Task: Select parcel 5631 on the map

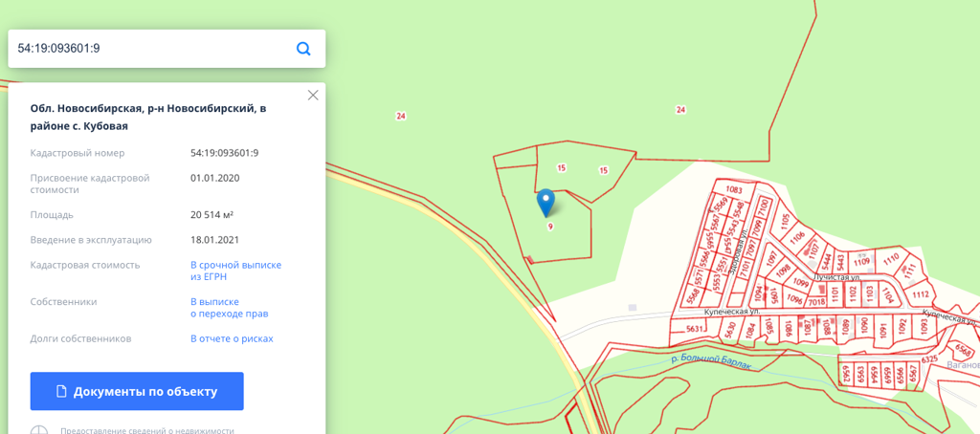Action: click(695, 329)
